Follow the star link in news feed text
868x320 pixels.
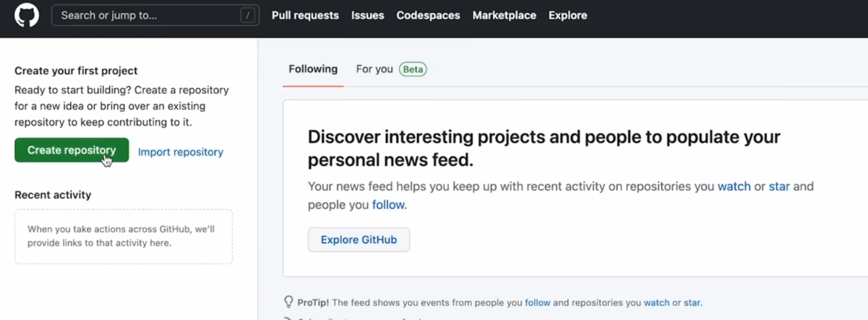coord(779,186)
